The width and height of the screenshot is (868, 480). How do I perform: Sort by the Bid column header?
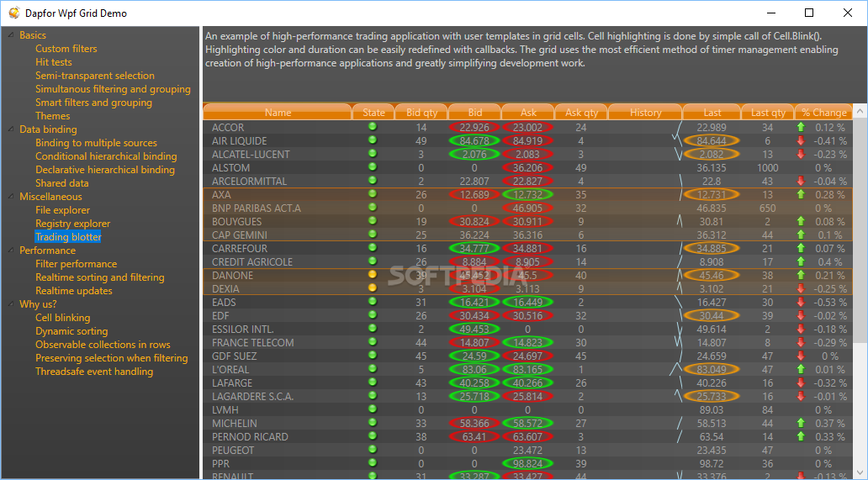pos(474,113)
